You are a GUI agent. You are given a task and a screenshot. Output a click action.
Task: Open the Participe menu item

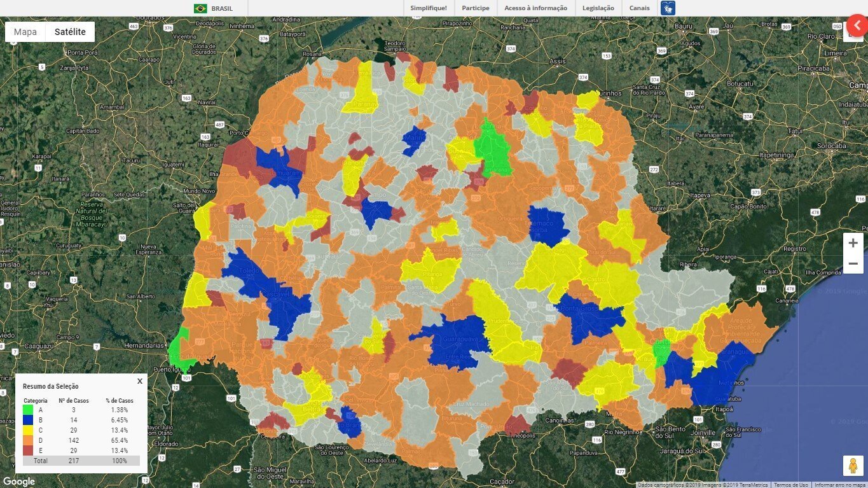pos(476,8)
